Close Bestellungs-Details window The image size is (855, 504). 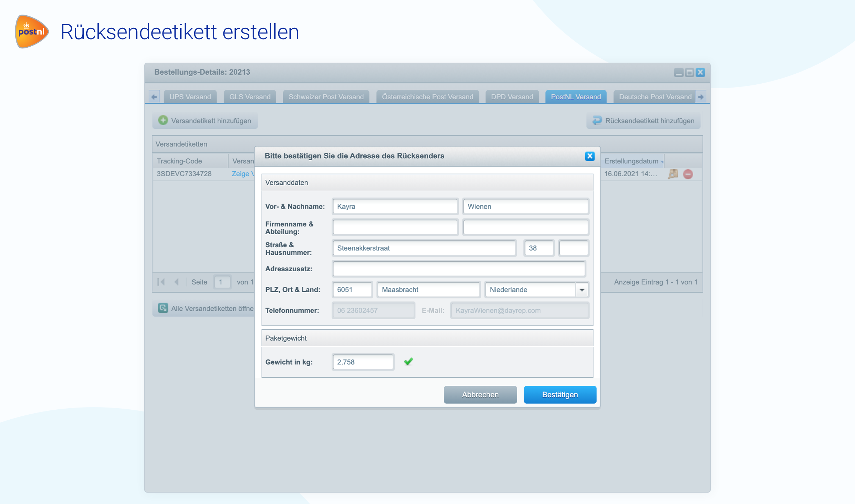pyautogui.click(x=700, y=73)
